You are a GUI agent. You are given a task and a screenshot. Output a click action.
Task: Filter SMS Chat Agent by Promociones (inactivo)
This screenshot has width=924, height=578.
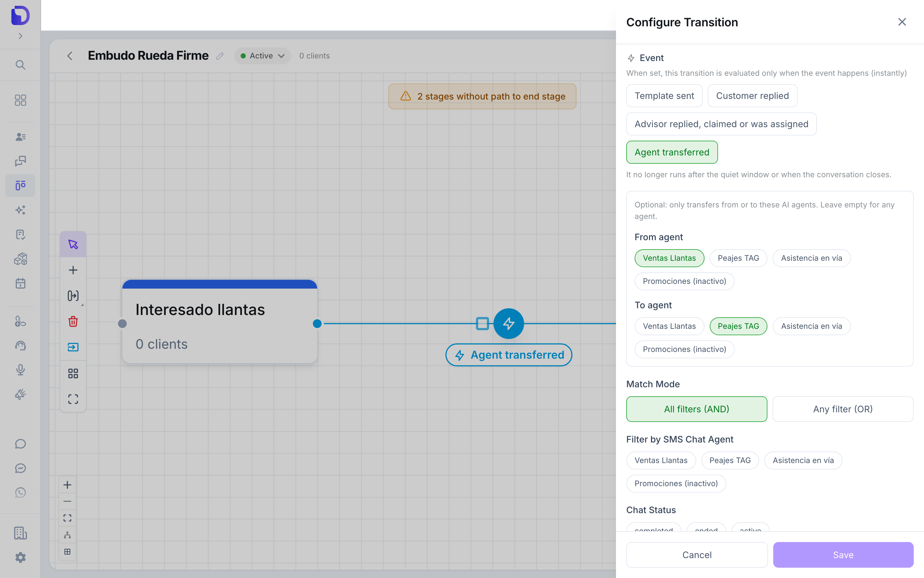point(676,483)
